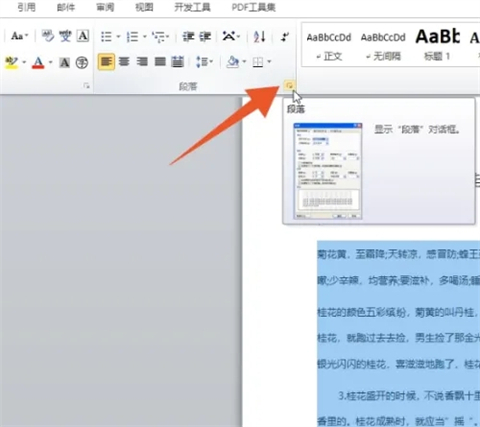The image size is (480, 427).
Task: Click the red font color button
Action: tap(38, 62)
